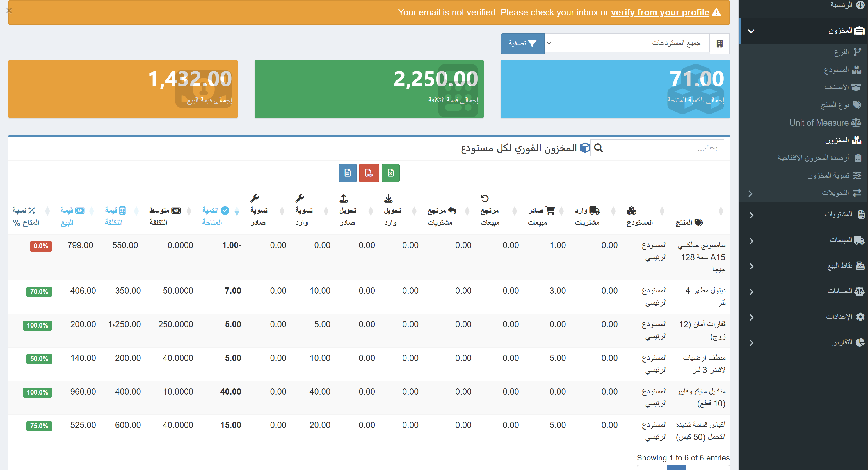Expand the التحويلات submenu chevron
The width and height of the screenshot is (868, 470).
point(750,193)
